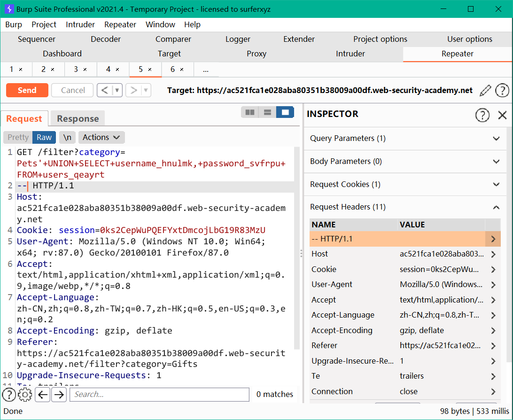Open the Sequencer tab
This screenshot has width=513, height=420.
point(37,39)
